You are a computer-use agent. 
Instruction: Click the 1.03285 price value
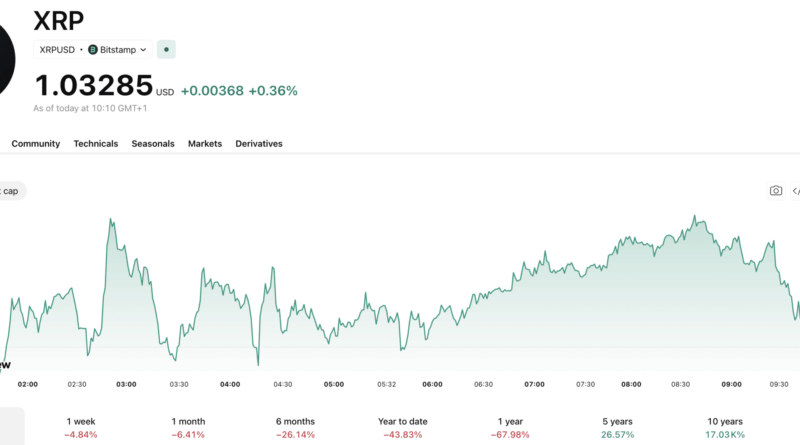[x=94, y=85]
